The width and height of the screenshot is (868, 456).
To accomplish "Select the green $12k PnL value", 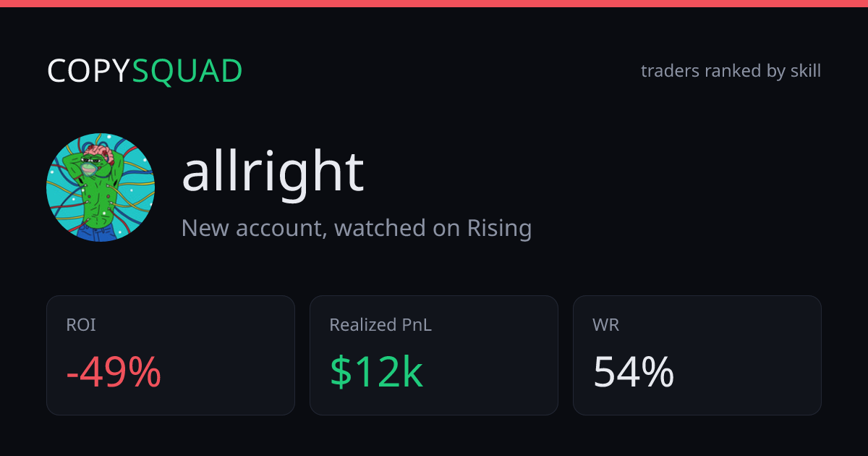I will (376, 372).
